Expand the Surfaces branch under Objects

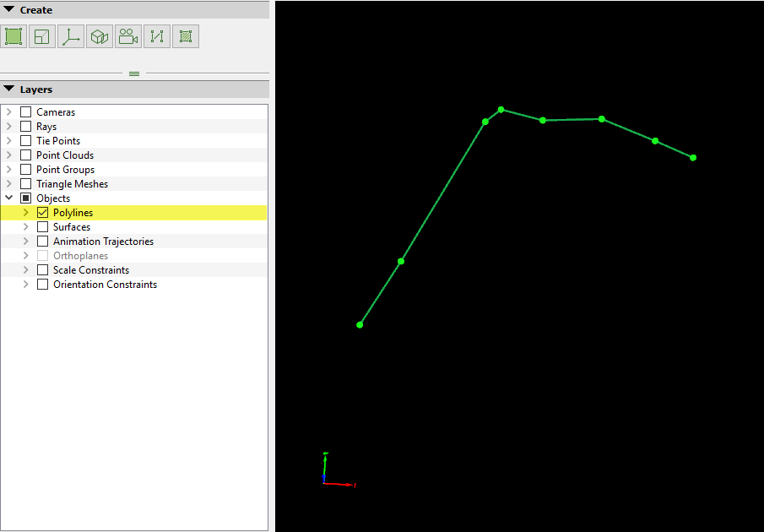pos(24,226)
